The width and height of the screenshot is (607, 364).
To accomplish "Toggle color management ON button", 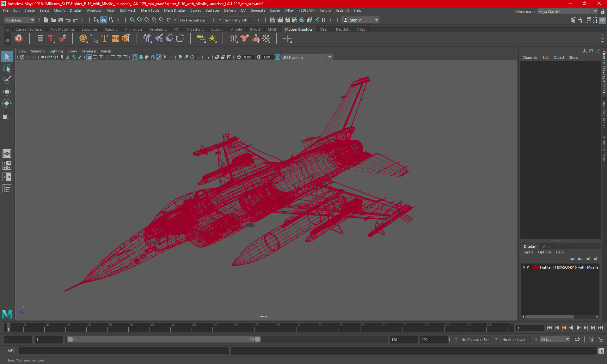I will [x=278, y=57].
